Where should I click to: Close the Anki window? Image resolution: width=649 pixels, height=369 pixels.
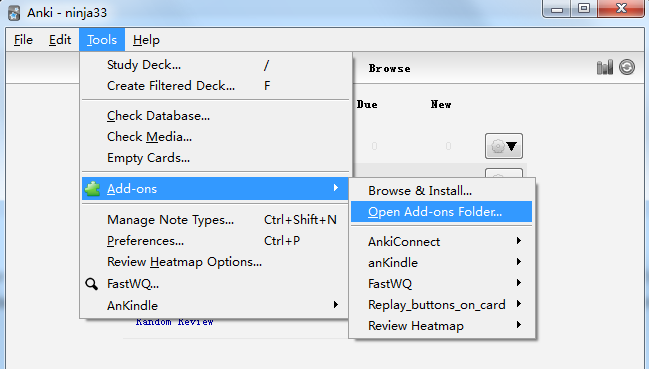coord(621,8)
